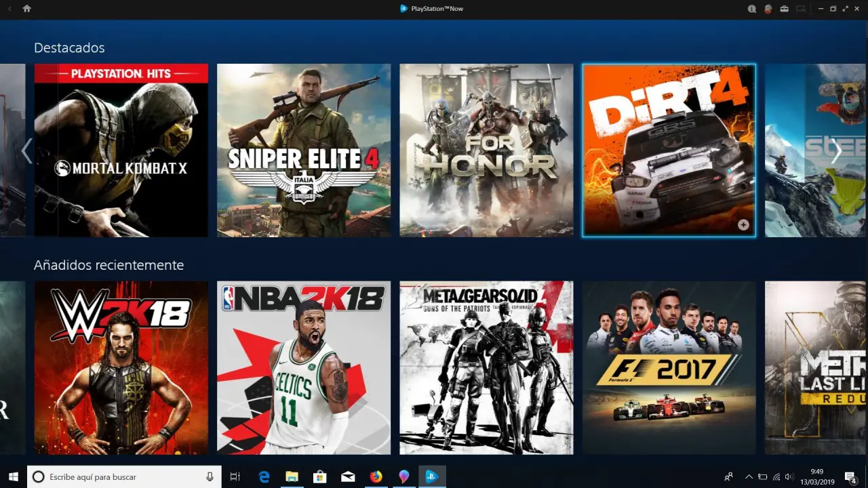Click the home icon in the title bar
The image size is (868, 488).
pos(26,9)
